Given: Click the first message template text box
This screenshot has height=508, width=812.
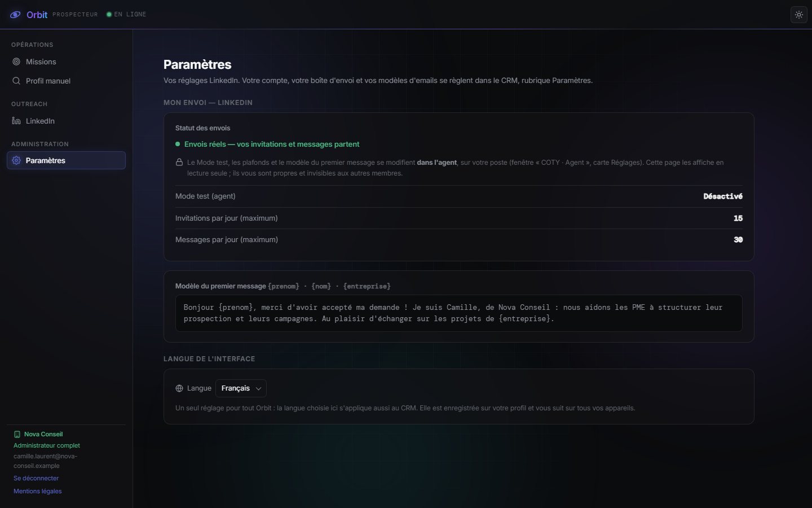Looking at the screenshot, I should pyautogui.click(x=459, y=313).
